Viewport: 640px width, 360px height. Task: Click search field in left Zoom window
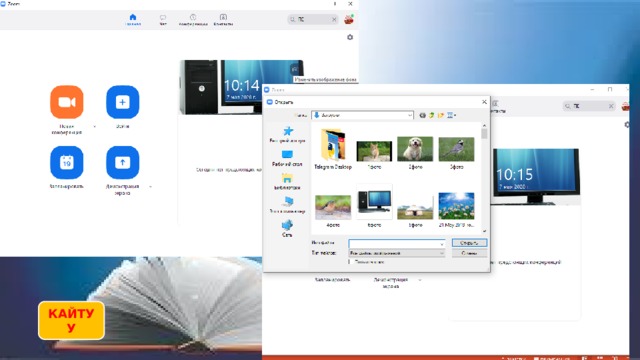(313, 19)
